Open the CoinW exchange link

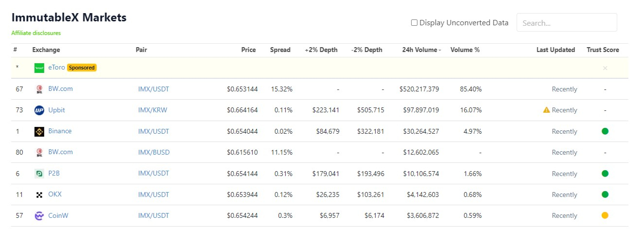click(x=58, y=215)
